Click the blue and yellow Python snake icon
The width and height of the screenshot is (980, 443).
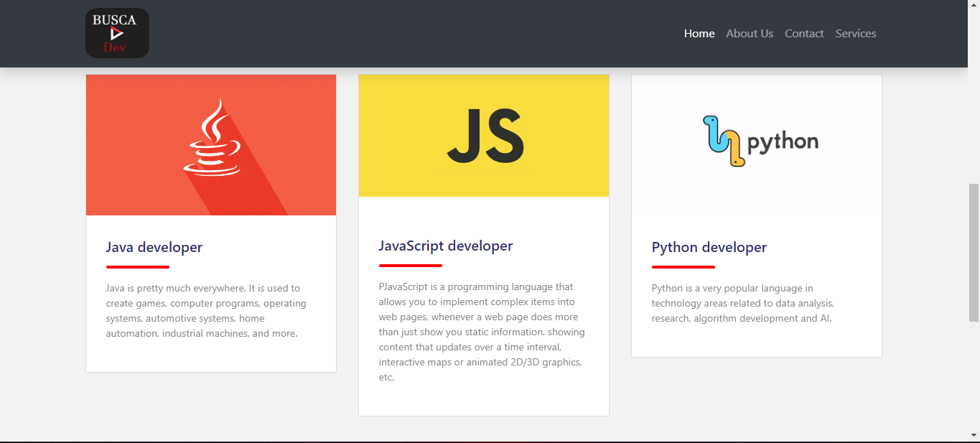pyautogui.click(x=723, y=141)
